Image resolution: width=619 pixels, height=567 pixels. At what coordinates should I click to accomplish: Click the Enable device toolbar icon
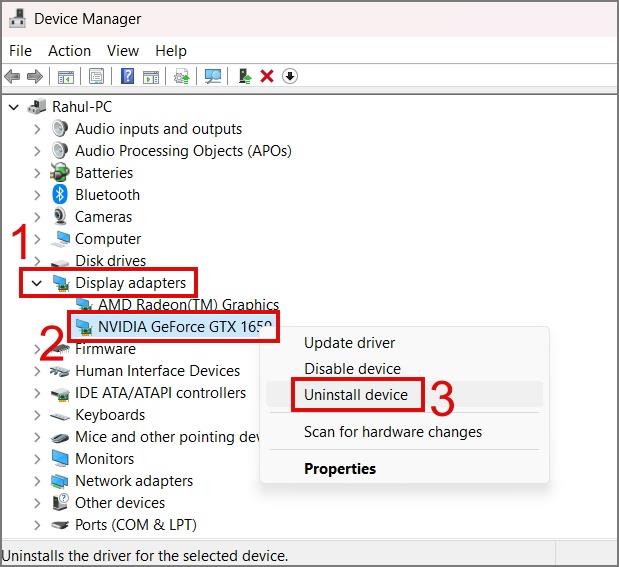[x=244, y=76]
